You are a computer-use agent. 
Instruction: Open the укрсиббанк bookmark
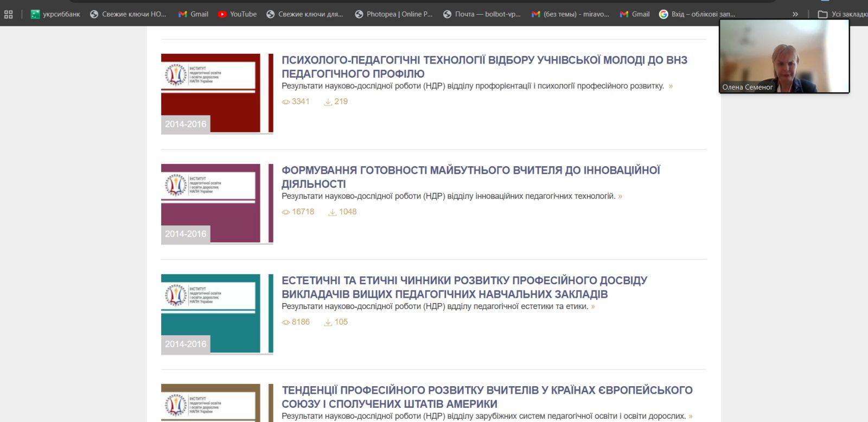click(x=55, y=14)
